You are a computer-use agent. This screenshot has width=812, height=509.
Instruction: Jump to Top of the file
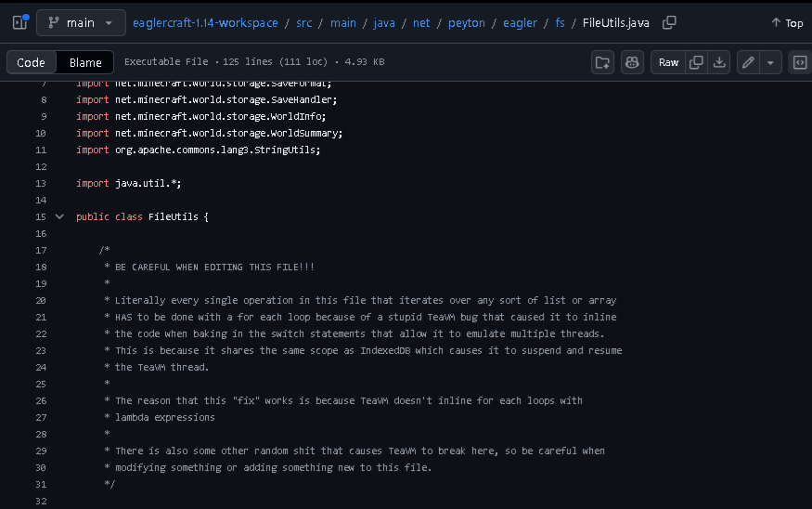point(787,23)
